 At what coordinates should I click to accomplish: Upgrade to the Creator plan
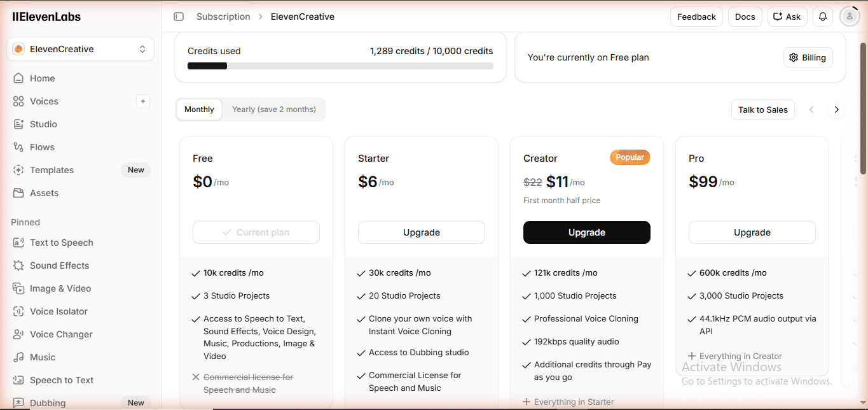pos(587,232)
